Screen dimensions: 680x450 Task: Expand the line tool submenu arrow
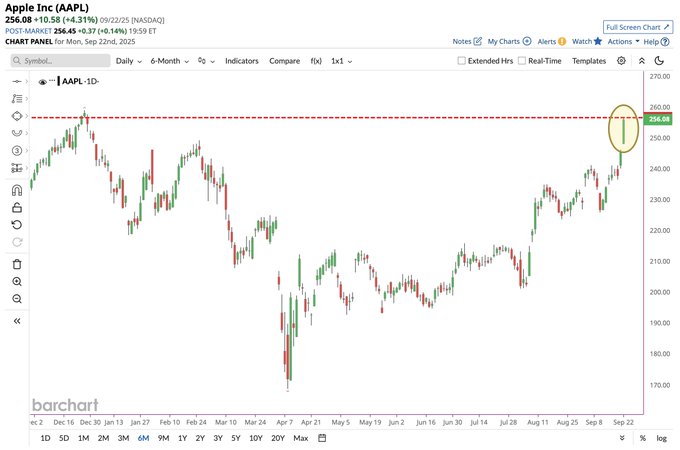pos(26,81)
